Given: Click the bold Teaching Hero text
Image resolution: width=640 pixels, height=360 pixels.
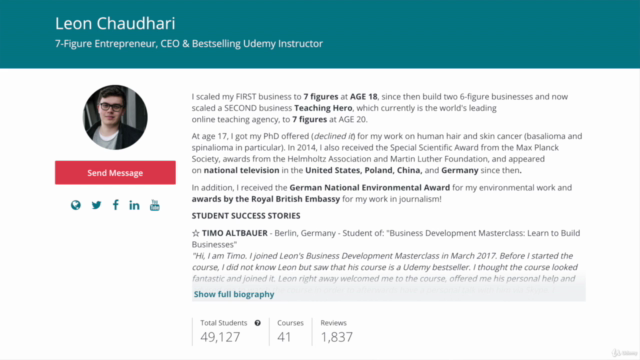Looking at the screenshot, I should coord(323,108).
